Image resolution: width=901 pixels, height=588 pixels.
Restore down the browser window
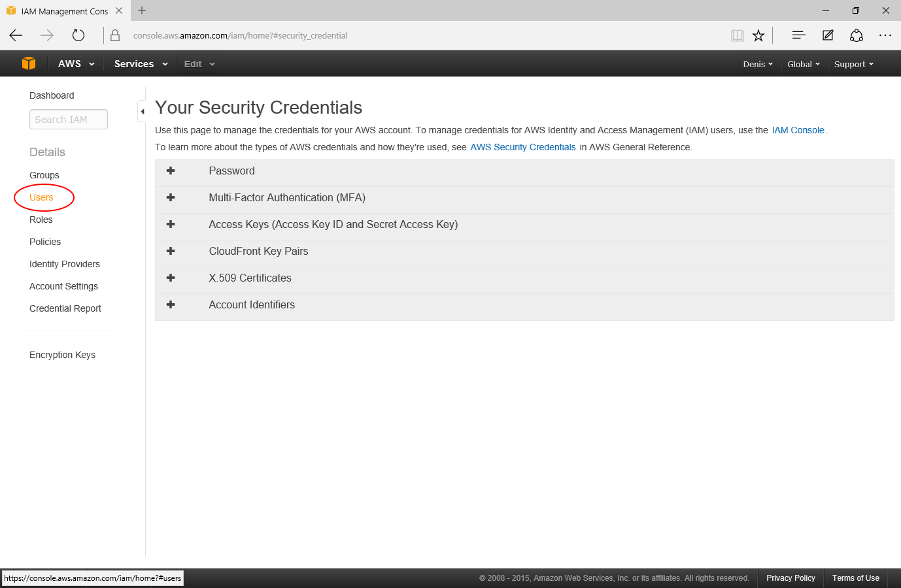[856, 10]
